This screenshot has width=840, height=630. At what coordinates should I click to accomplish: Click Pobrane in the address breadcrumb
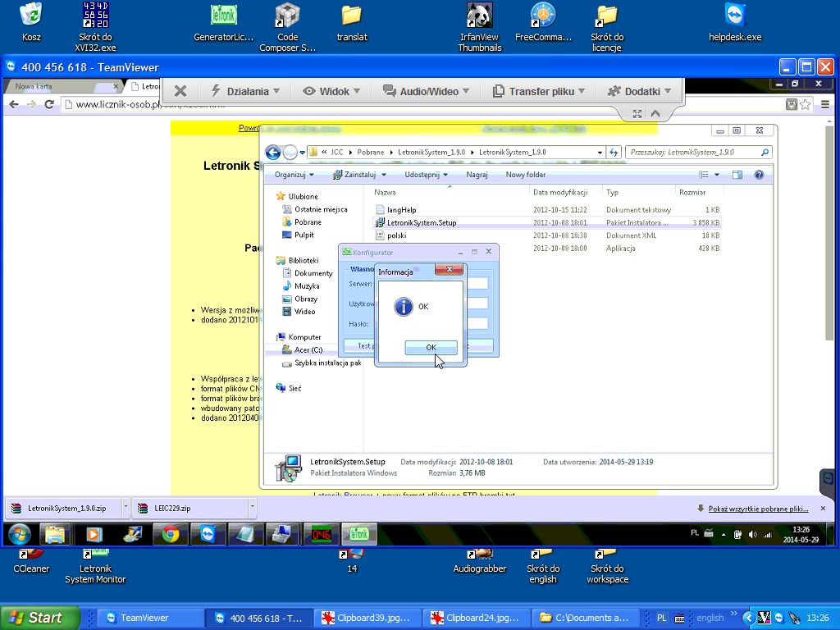click(x=371, y=153)
